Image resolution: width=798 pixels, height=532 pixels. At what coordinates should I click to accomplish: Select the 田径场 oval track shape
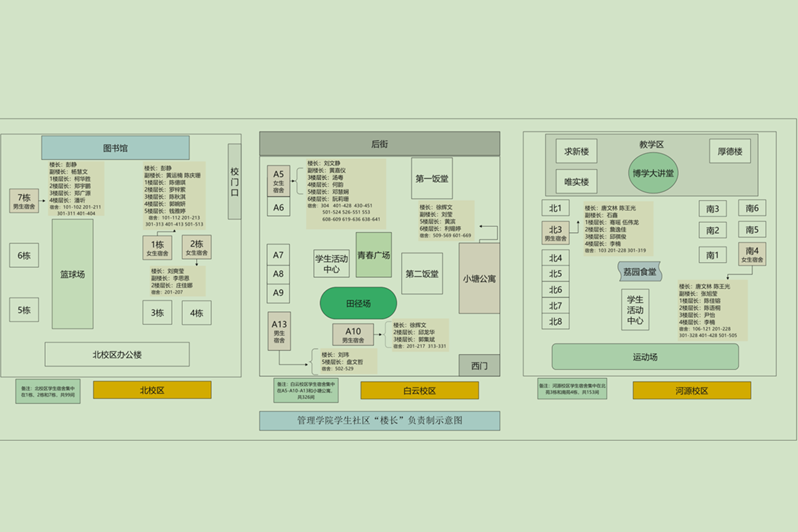click(x=358, y=303)
